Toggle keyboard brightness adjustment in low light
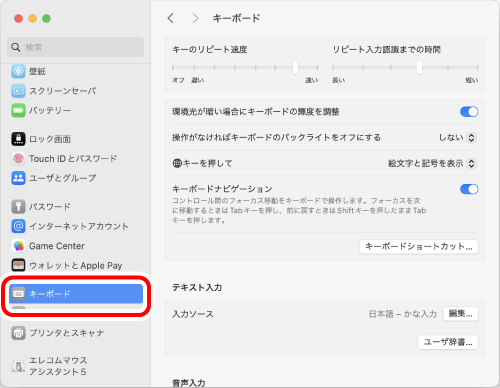Screen dimensions: 500x388 [469, 112]
